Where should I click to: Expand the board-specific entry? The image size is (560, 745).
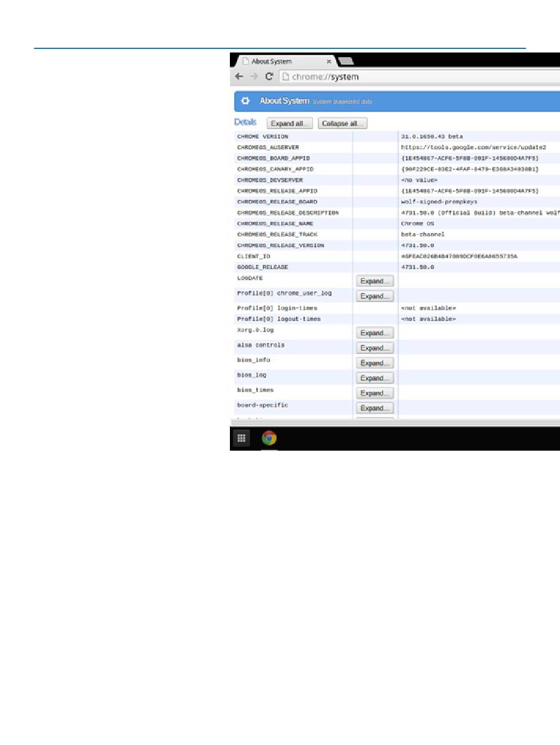(x=375, y=408)
